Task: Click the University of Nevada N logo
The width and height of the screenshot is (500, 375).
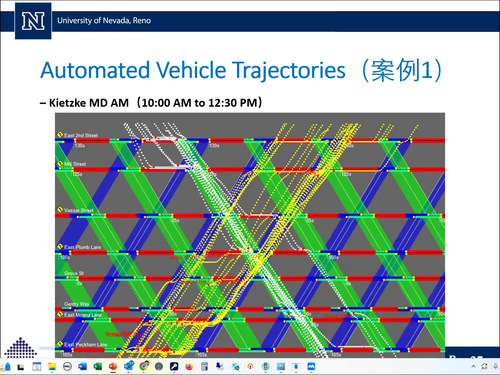Action: click(x=33, y=21)
